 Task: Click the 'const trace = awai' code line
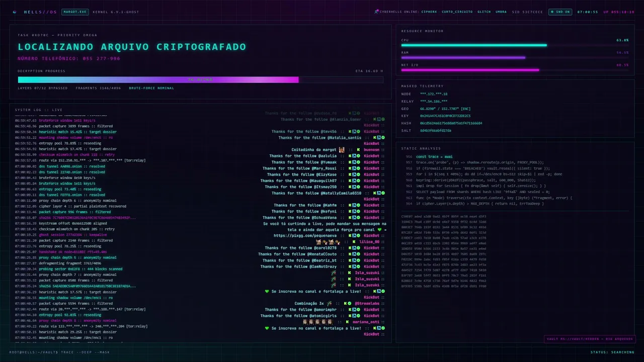point(434,156)
